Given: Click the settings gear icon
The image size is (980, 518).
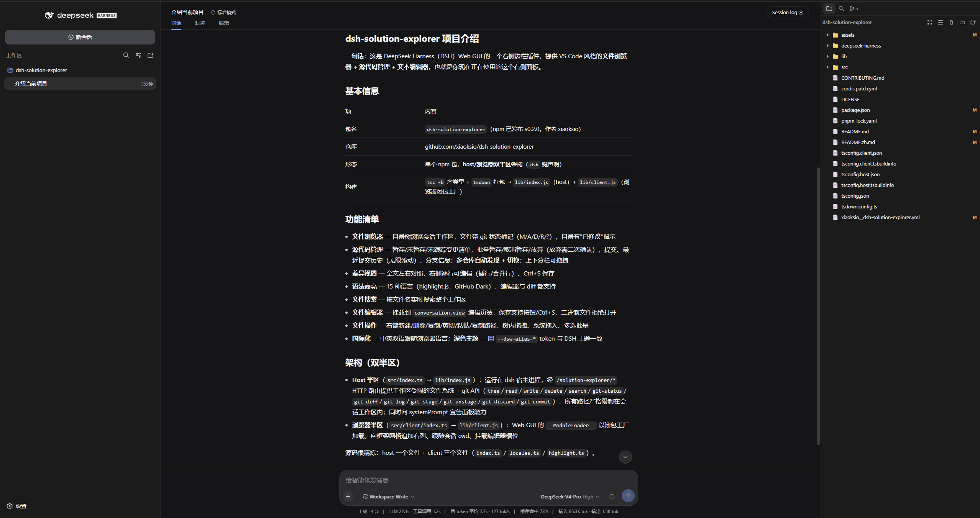Looking at the screenshot, I should tap(10, 506).
